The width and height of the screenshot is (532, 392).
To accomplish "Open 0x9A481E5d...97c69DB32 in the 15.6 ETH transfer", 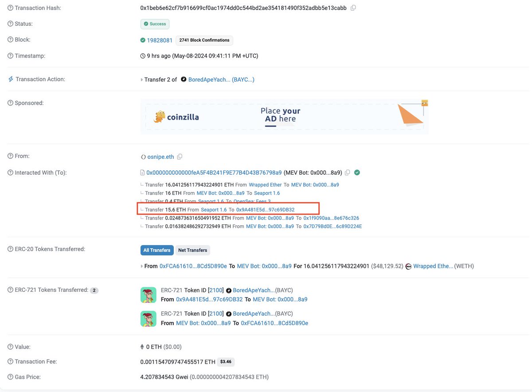I will (266, 209).
